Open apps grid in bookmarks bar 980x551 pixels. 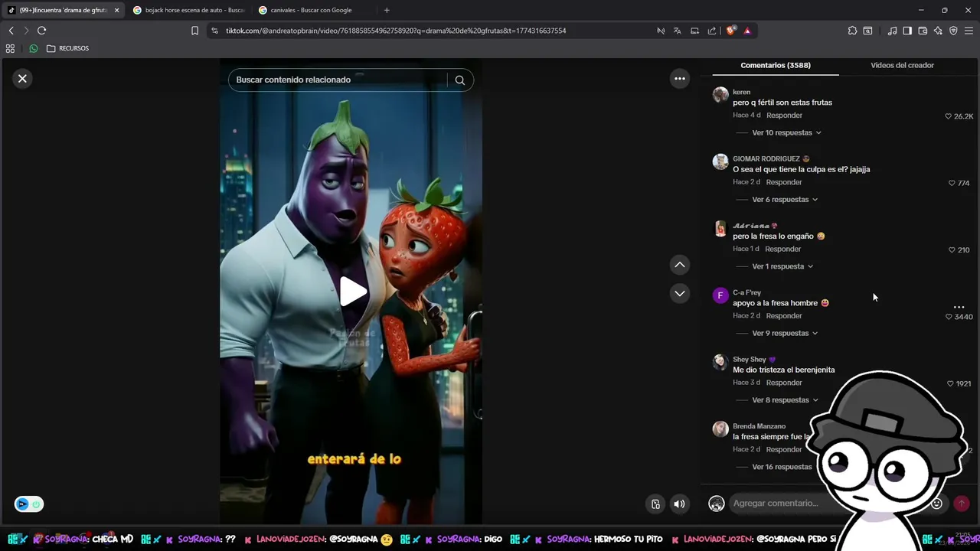10,48
